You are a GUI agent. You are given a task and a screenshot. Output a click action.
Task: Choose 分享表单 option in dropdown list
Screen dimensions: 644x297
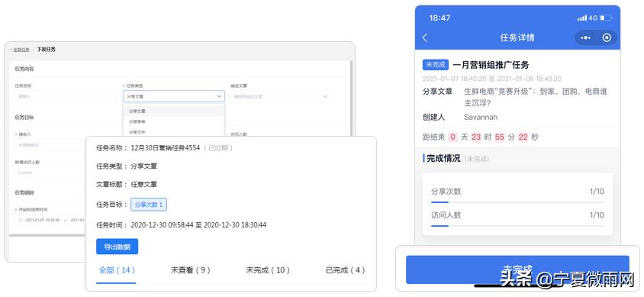point(174,121)
